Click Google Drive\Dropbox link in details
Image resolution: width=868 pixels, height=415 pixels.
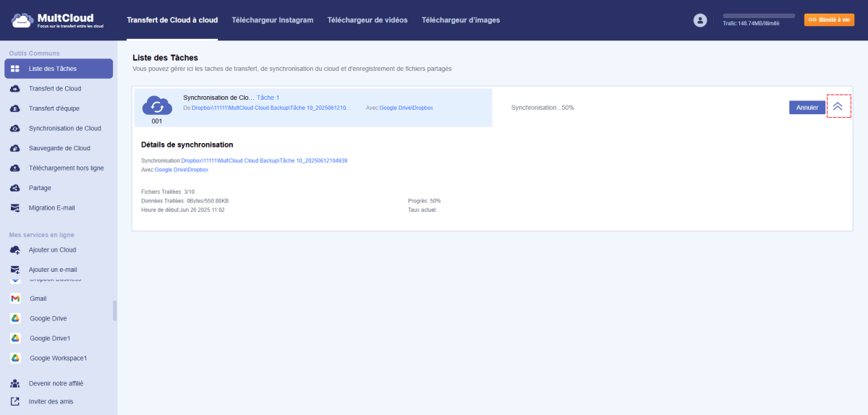point(182,169)
